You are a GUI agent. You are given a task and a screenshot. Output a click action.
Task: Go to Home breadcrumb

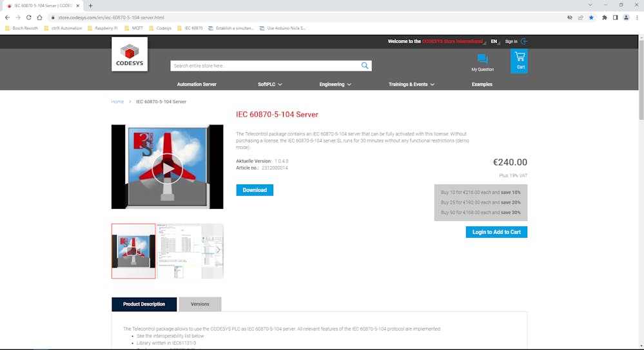click(117, 101)
